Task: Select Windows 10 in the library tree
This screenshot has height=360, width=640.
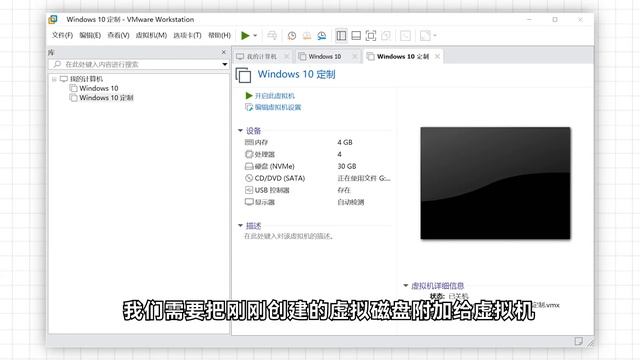Action: click(x=99, y=89)
